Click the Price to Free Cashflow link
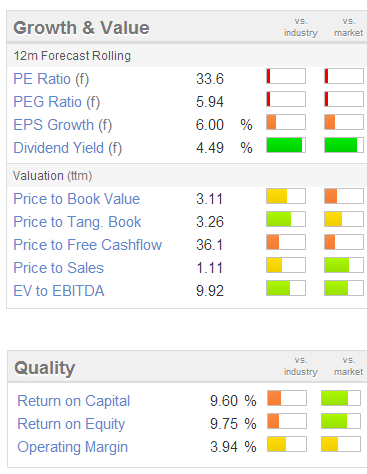The image size is (367, 474). [87, 245]
